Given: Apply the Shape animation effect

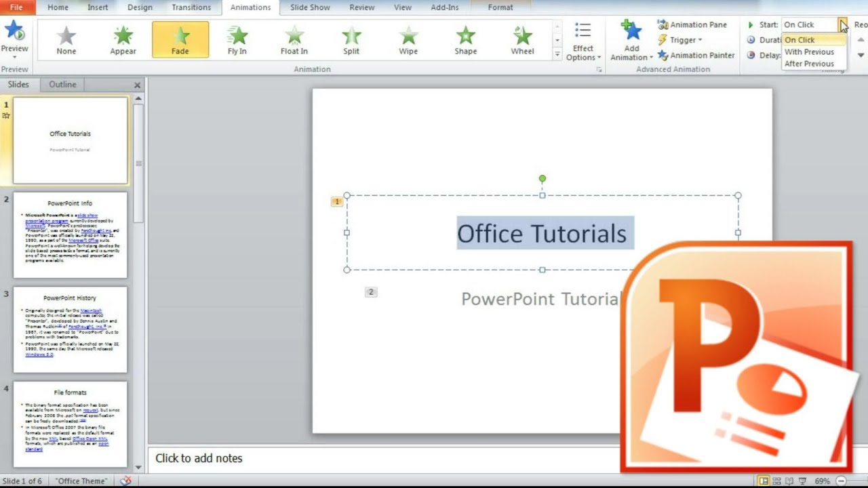Looking at the screenshot, I should (x=465, y=40).
